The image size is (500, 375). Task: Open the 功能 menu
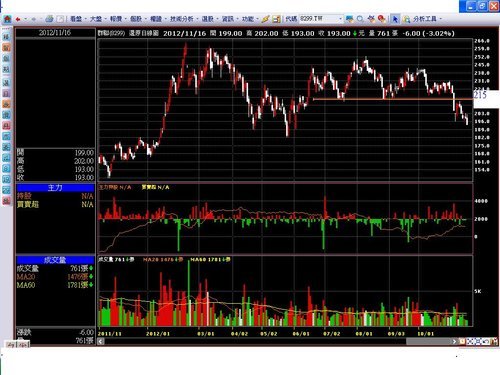point(248,19)
